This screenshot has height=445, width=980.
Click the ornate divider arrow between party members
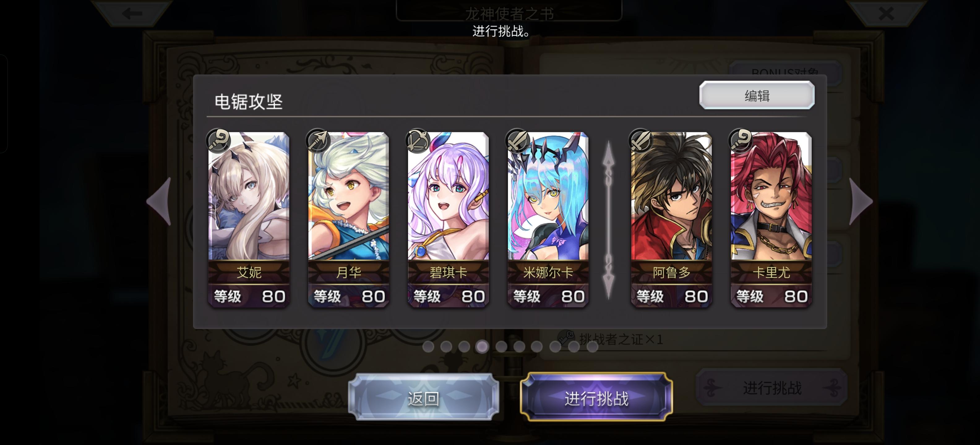coord(608,220)
